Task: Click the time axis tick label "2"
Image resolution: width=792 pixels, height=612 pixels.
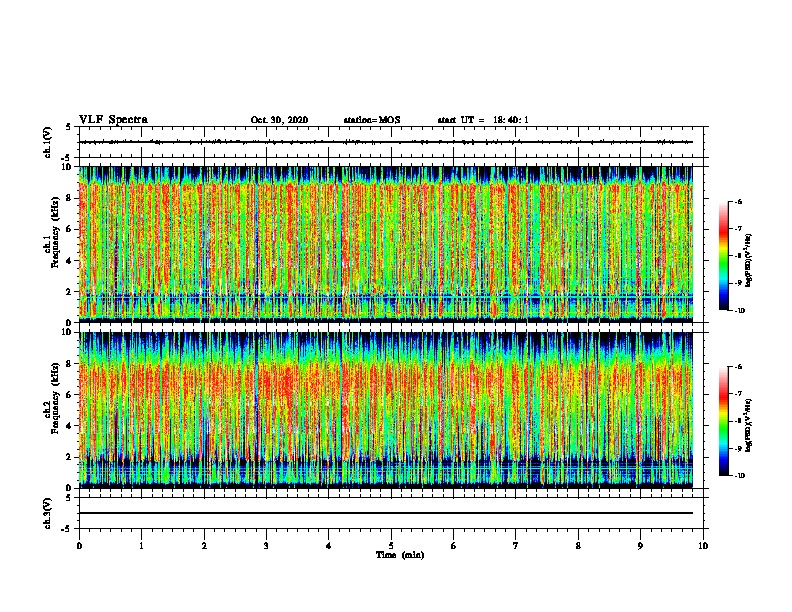Action: [204, 546]
